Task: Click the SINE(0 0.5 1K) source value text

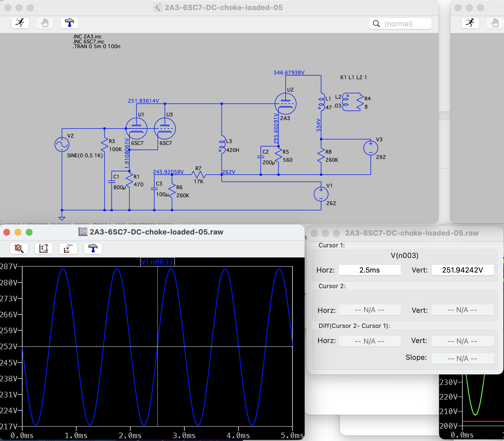Action: [85, 155]
